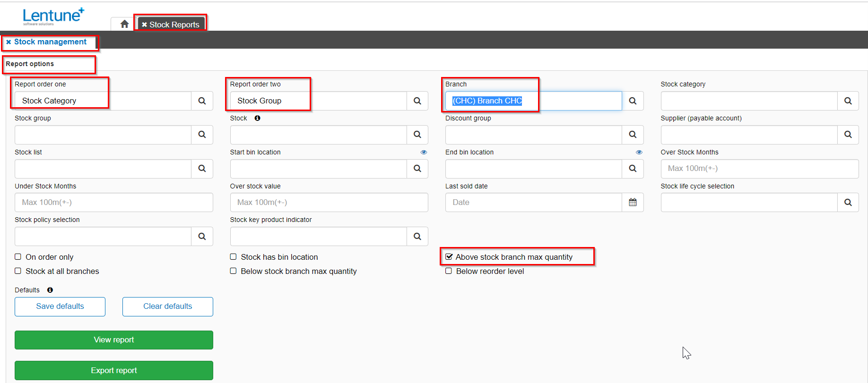Focus the Discount group input field
Screen dimensions: 868x383
[x=534, y=135]
